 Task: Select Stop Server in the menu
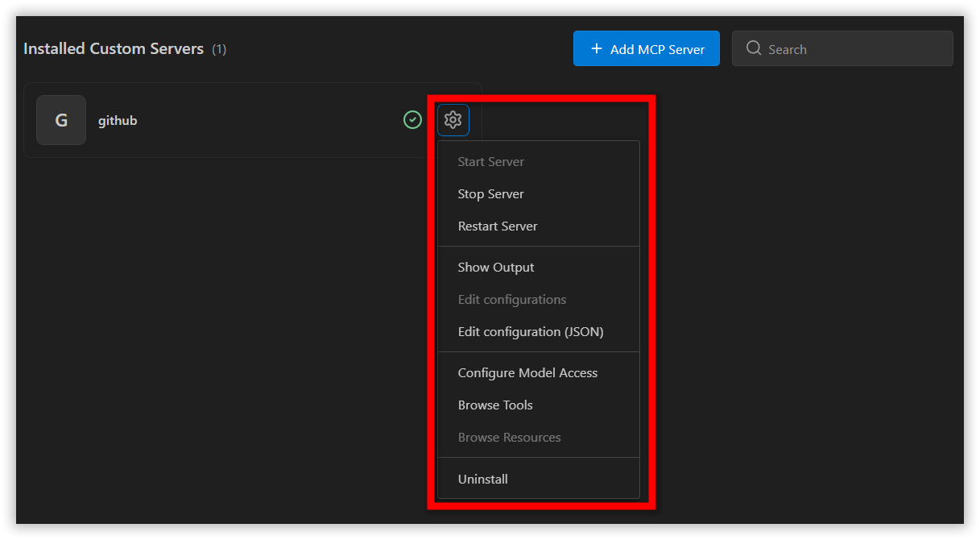coord(490,193)
